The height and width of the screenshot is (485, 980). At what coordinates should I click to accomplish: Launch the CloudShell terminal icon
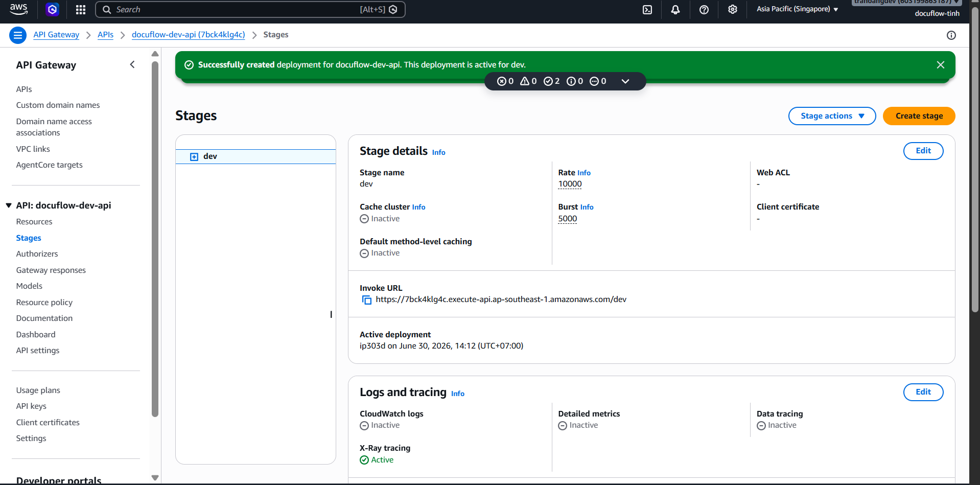647,10
